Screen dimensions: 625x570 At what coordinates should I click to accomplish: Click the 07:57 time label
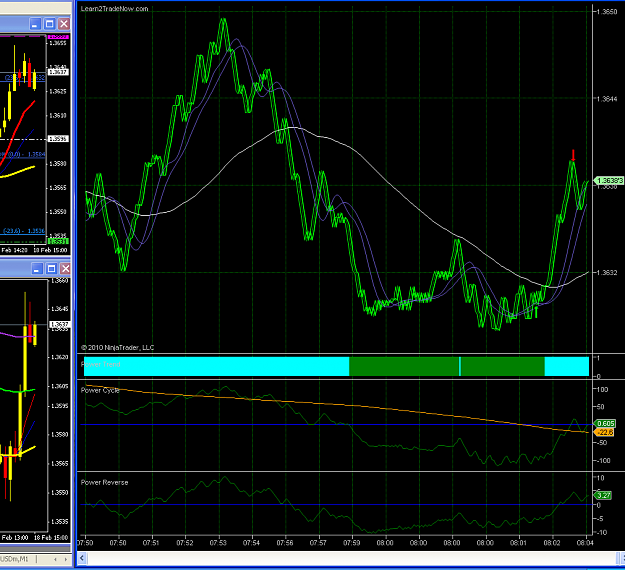click(318, 543)
